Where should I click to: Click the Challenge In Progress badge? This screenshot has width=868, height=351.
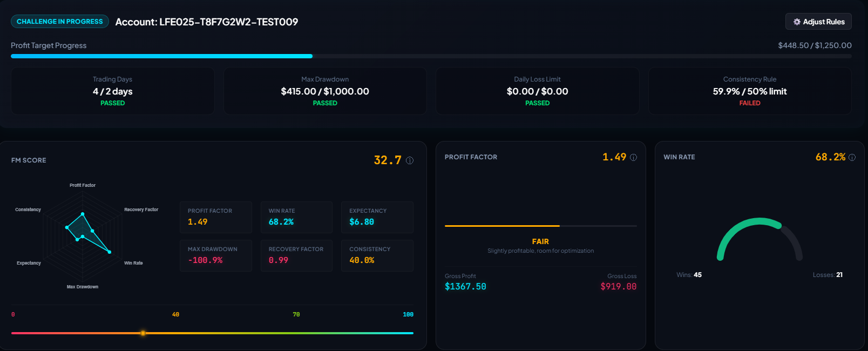(x=60, y=22)
